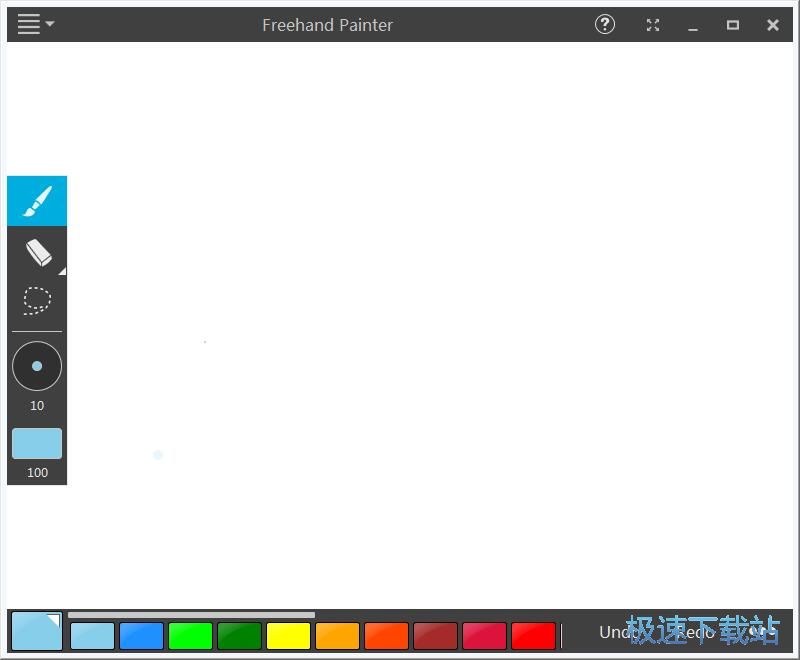Viewport: 800px width, 660px height.
Task: Open the opacity color box
Action: 37,443
